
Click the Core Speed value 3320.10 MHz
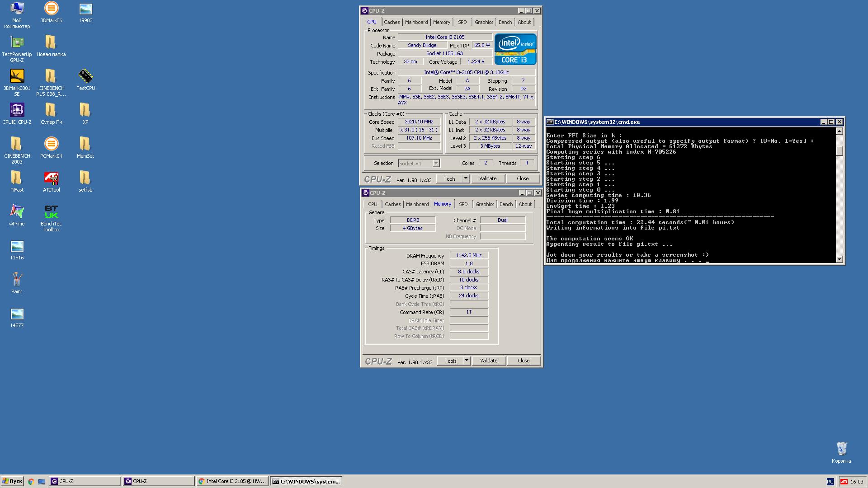click(x=419, y=122)
